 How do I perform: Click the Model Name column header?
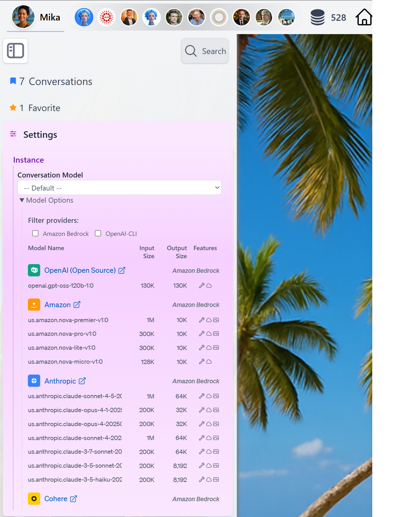(46, 248)
